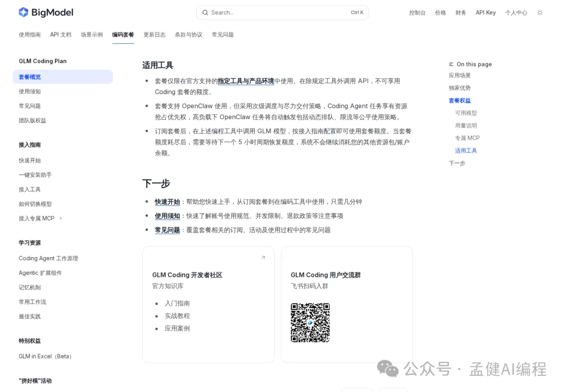Jump to 专属 MCP in On this page
Image resolution: width=565 pixels, height=392 pixels.
pos(467,138)
